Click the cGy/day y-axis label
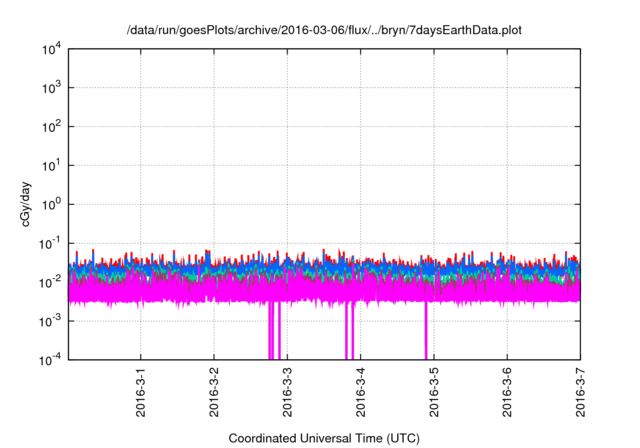 [25, 204]
